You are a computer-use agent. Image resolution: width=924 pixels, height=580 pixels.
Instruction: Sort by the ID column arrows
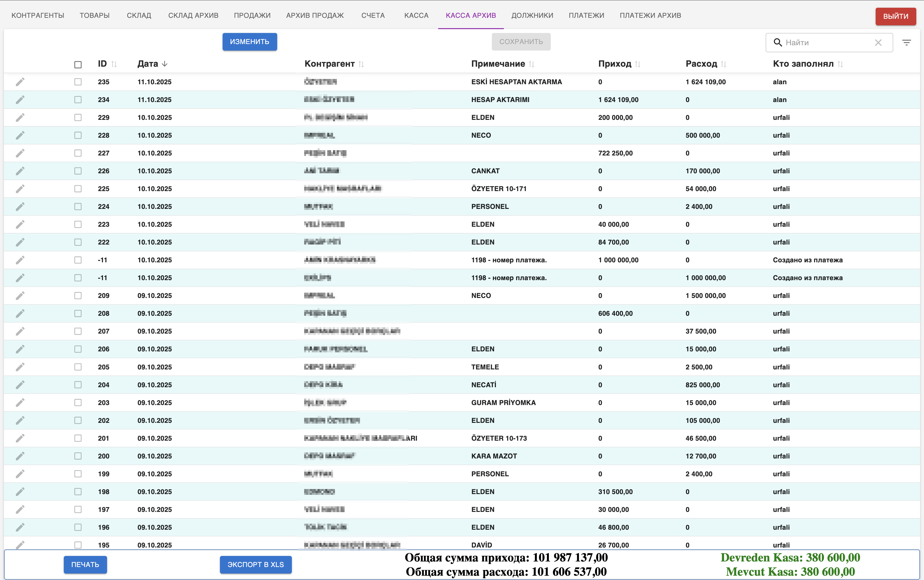(114, 64)
